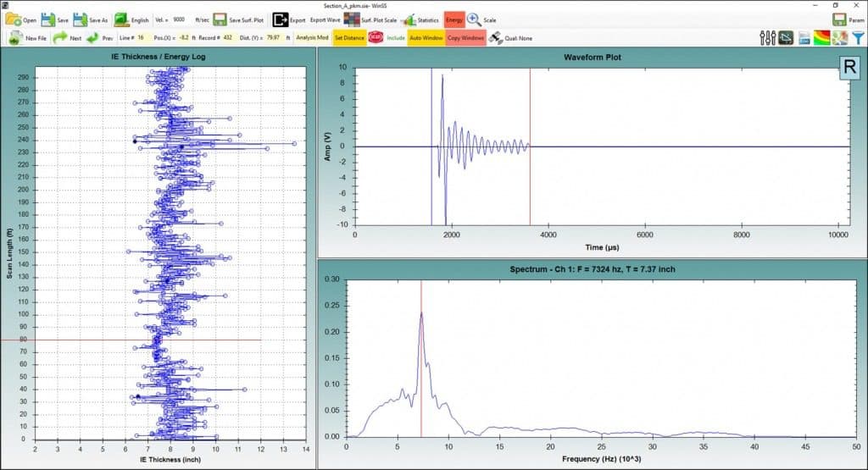Image resolution: width=868 pixels, height=470 pixels.
Task: Save the surface plot
Action: coord(220,19)
